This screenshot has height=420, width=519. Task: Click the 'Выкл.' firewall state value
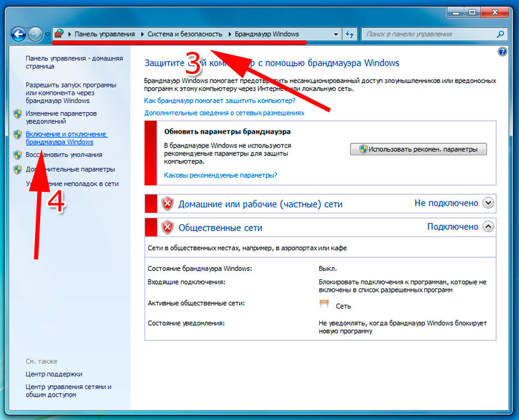tap(328, 268)
